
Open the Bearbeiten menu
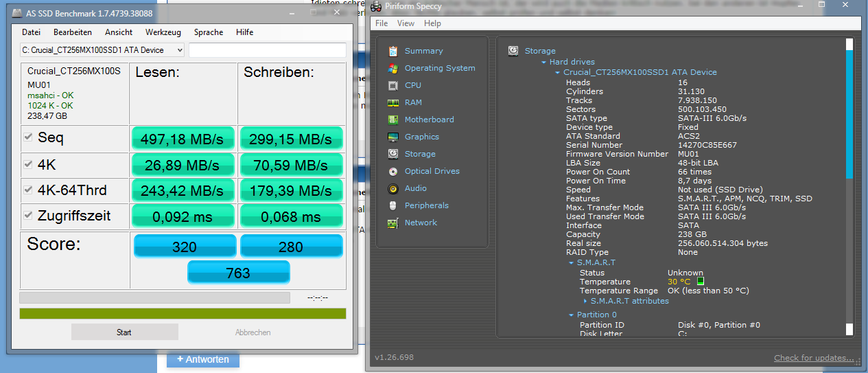point(73,32)
